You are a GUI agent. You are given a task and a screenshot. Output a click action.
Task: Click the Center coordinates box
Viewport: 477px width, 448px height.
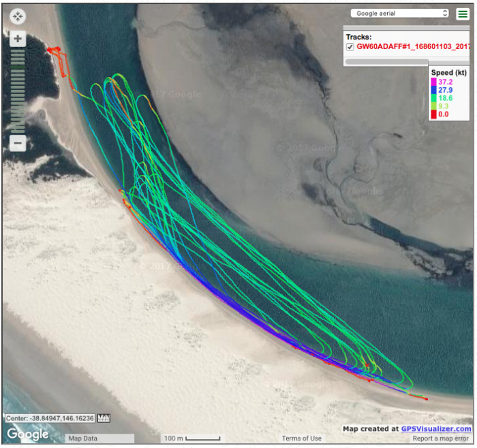coord(51,418)
